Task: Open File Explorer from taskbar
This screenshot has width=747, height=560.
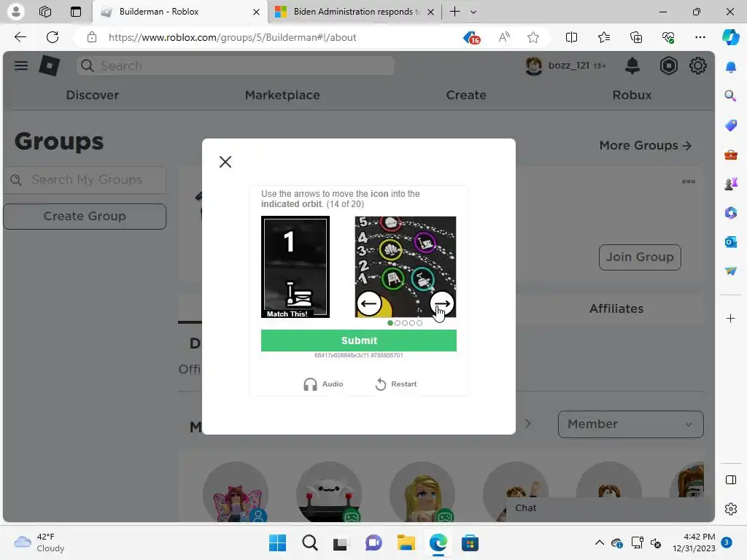Action: pyautogui.click(x=406, y=542)
